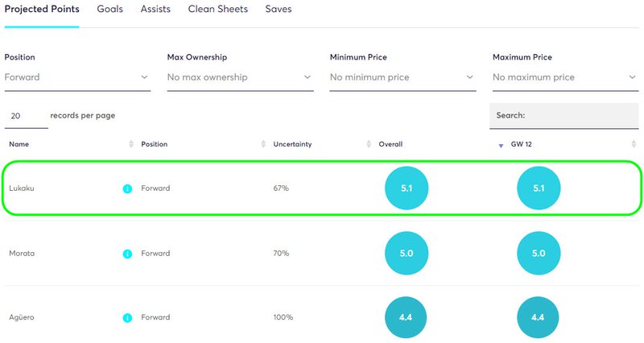This screenshot has width=644, height=343.
Task: Click Lukaku's GW 12 points bubble
Action: [x=539, y=188]
